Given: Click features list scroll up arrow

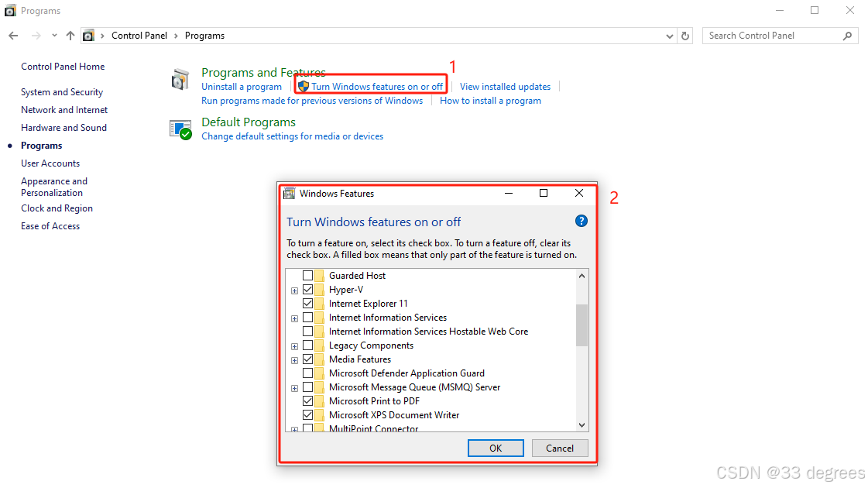Looking at the screenshot, I should [x=582, y=276].
